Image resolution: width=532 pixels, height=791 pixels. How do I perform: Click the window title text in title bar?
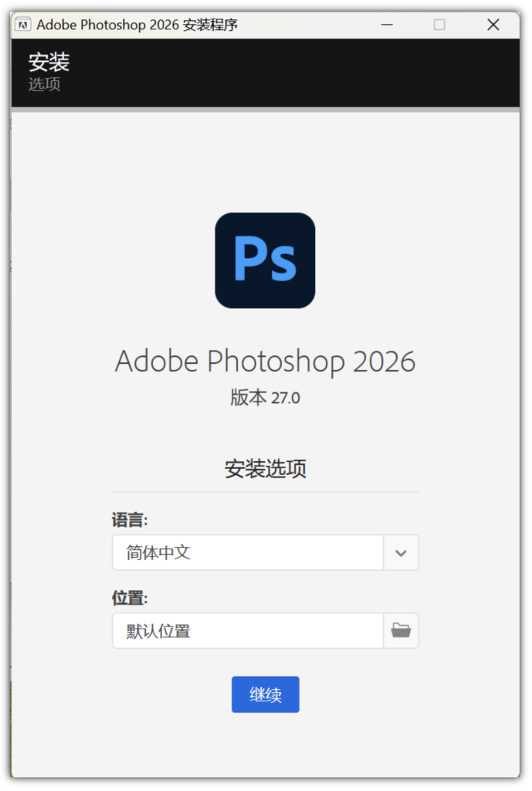[x=137, y=25]
